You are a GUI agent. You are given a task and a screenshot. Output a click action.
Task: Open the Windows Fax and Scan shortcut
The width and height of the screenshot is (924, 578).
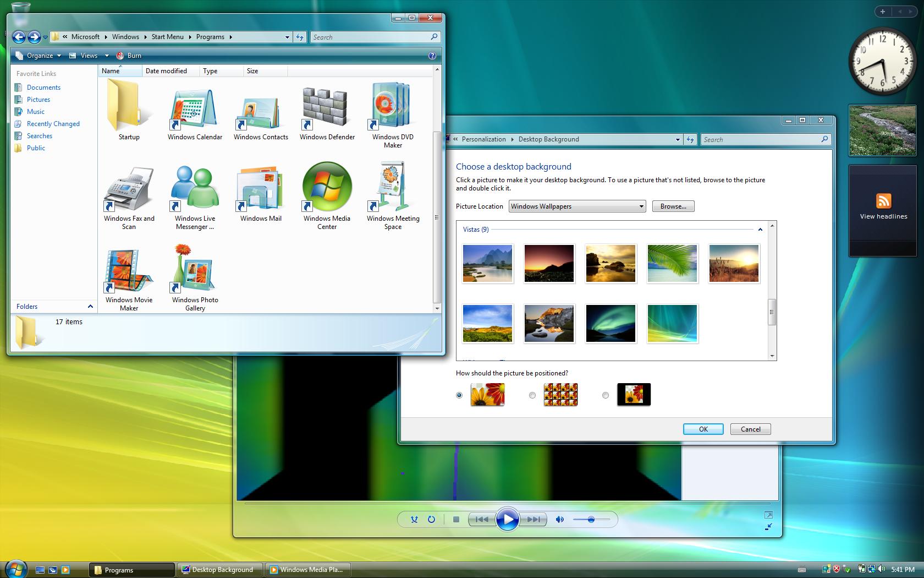pos(129,198)
